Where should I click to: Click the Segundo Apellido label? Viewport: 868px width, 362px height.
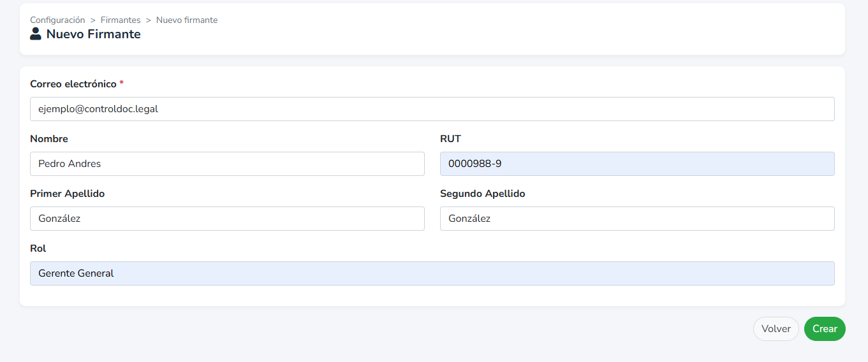coord(483,194)
